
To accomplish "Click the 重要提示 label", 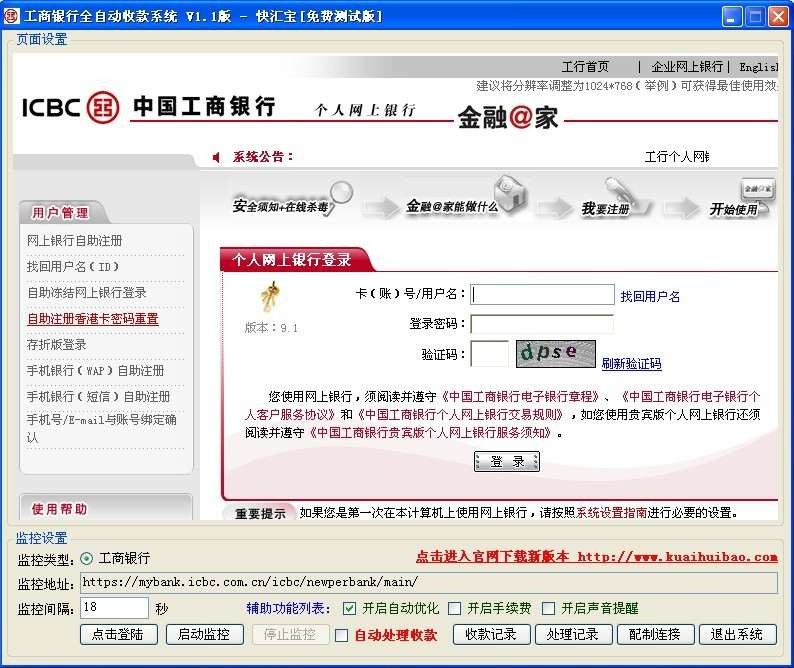I will (260, 514).
